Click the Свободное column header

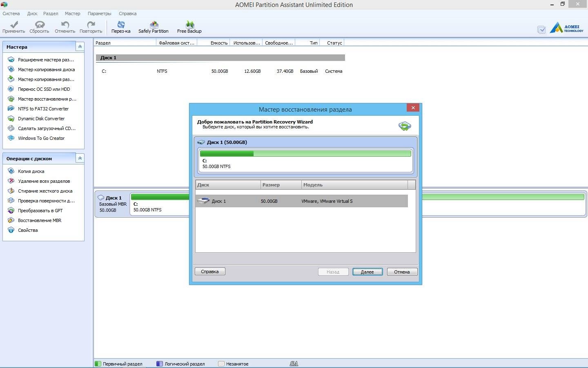coord(278,43)
